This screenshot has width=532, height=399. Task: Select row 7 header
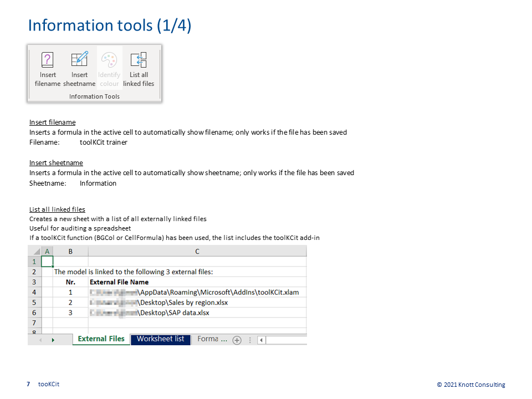34,323
